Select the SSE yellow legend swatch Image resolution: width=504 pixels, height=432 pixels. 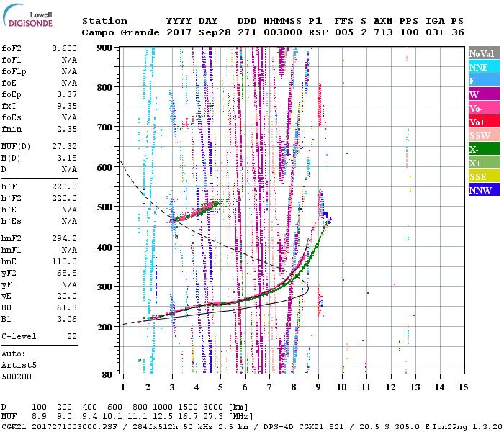coord(484,176)
